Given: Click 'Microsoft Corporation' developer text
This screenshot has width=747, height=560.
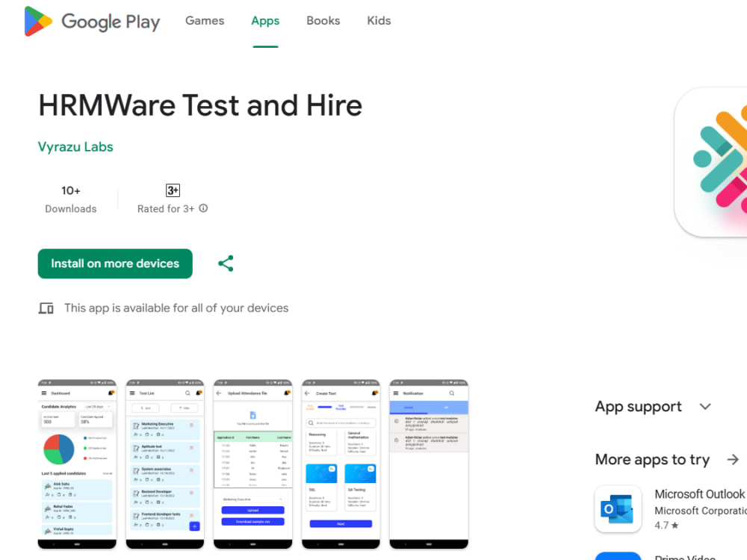Looking at the screenshot, I should [701, 511].
